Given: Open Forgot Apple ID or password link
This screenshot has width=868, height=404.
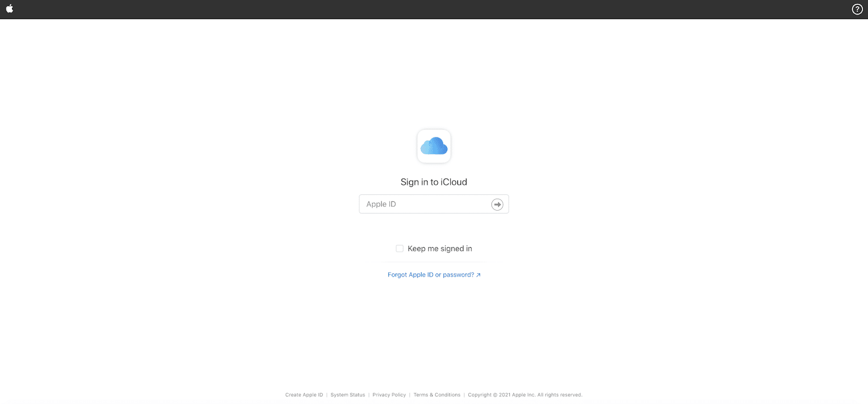Looking at the screenshot, I should coord(434,275).
